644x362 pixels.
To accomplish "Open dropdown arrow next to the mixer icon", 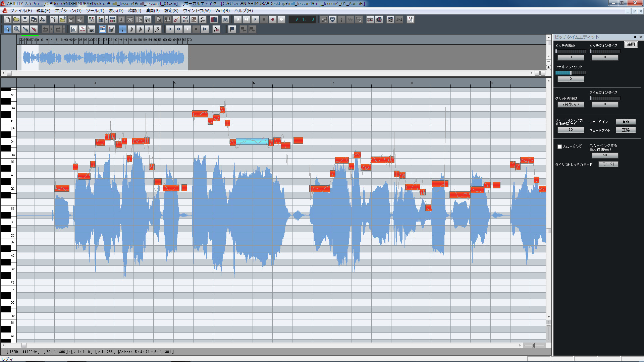I will pos(106,19).
